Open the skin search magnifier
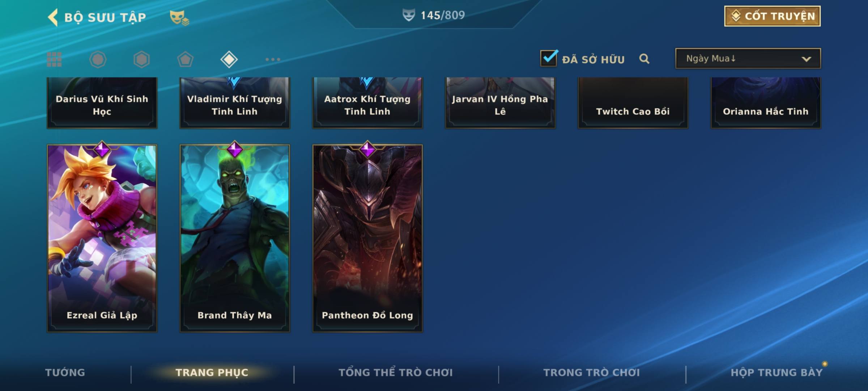The width and height of the screenshot is (868, 391). (644, 59)
